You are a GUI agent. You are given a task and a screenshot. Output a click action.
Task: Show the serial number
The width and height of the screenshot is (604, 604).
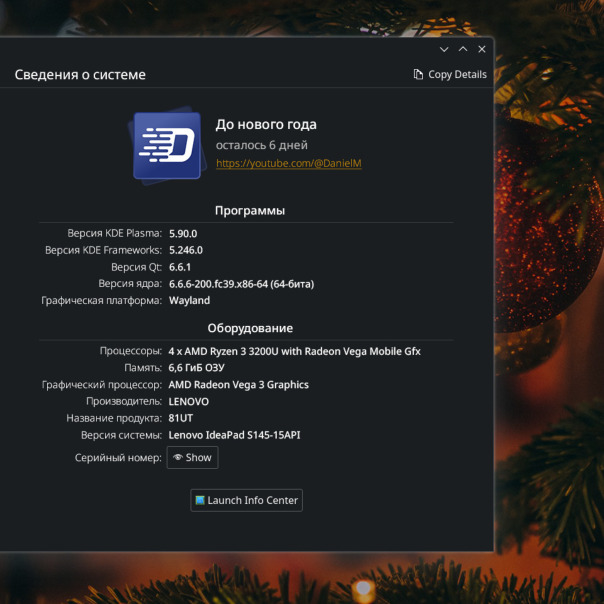[x=193, y=458]
